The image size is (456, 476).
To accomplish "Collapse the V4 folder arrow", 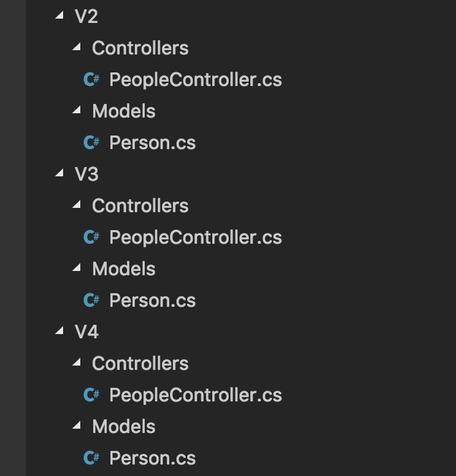I will pos(60,331).
